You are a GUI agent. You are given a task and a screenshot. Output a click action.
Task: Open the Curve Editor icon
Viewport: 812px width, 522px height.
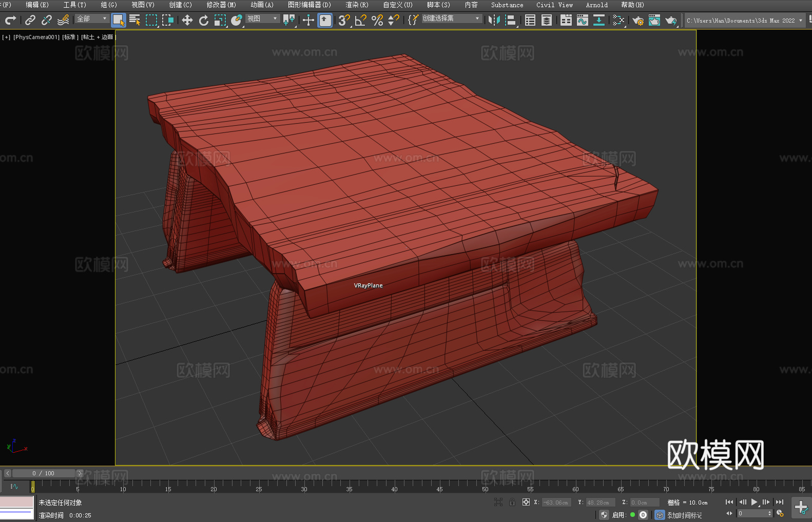583,20
